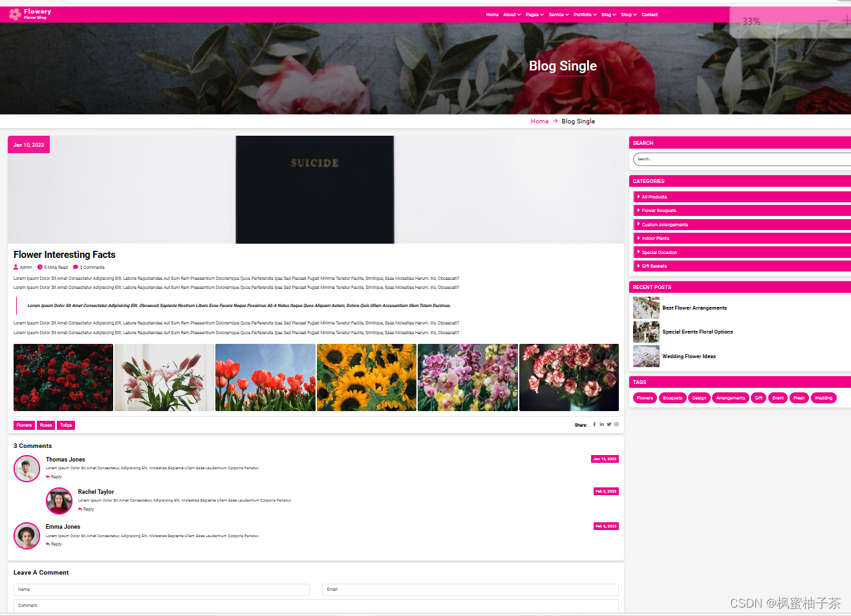Expand the Shop menu dropdown

point(629,14)
